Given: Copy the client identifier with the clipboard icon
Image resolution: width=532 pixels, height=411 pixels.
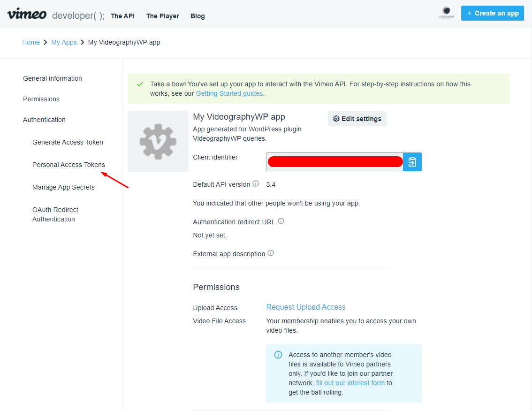Looking at the screenshot, I should [412, 162].
